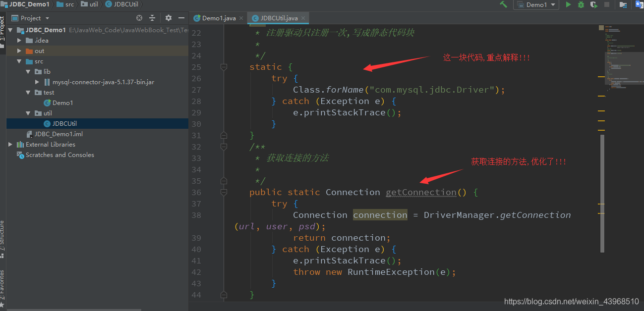Expand mysql-connector-java-5.1.37-bin.jar arrow
Screen dimensions: 644x311
coord(37,82)
